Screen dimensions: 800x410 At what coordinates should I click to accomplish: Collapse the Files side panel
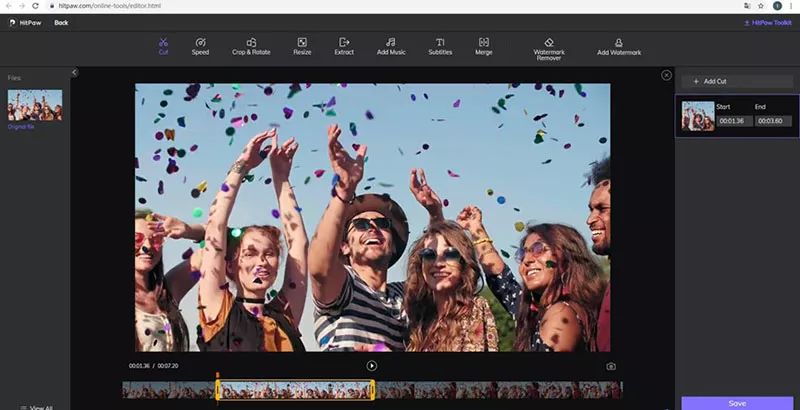click(x=74, y=72)
